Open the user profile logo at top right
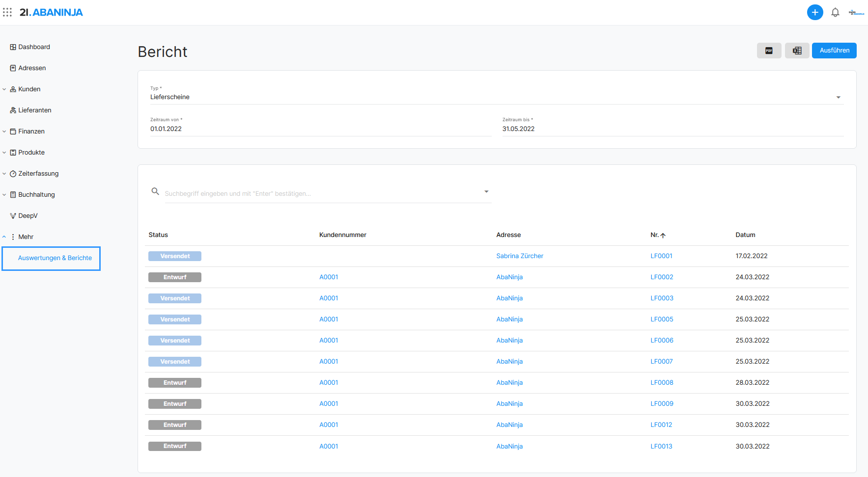Image resolution: width=868 pixels, height=477 pixels. point(856,13)
